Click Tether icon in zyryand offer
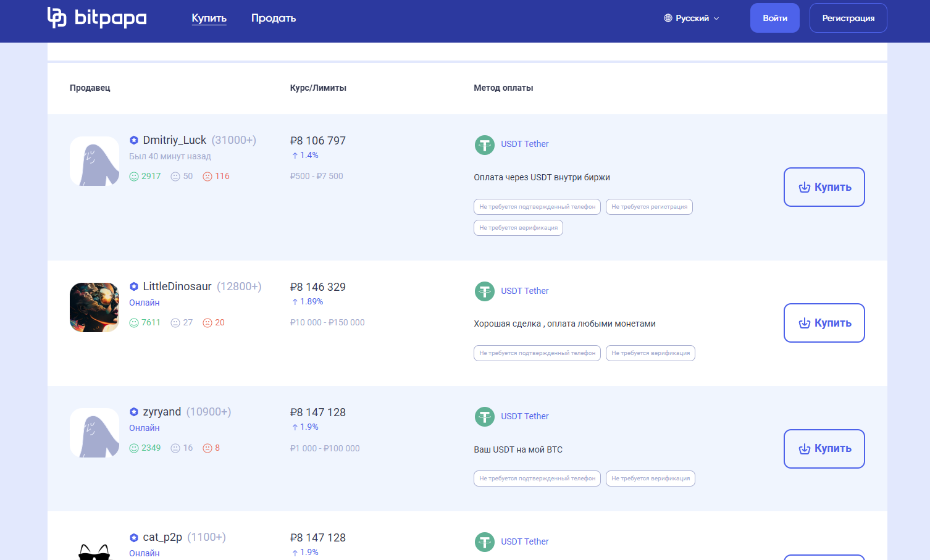The height and width of the screenshot is (560, 930). (x=485, y=417)
